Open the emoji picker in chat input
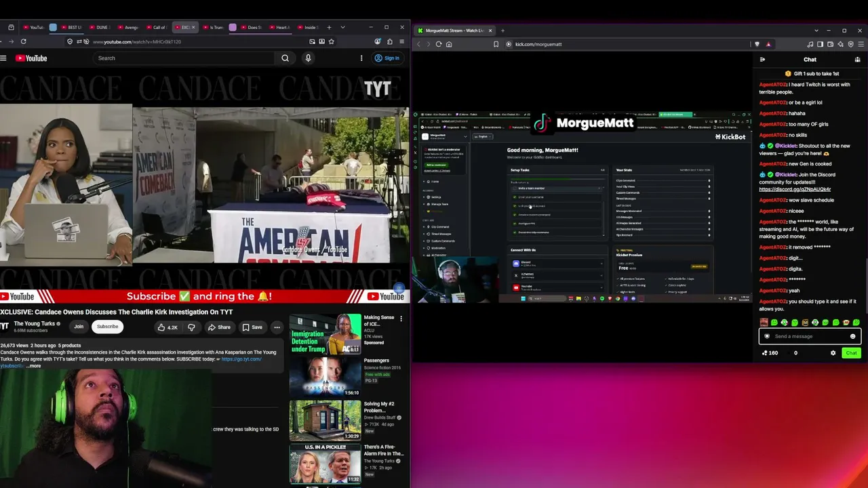 [x=853, y=336]
